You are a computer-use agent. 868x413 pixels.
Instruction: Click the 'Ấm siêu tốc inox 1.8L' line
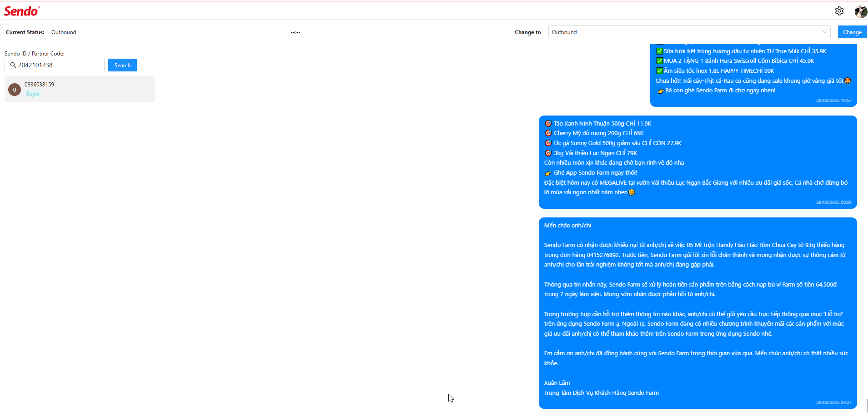pos(715,71)
